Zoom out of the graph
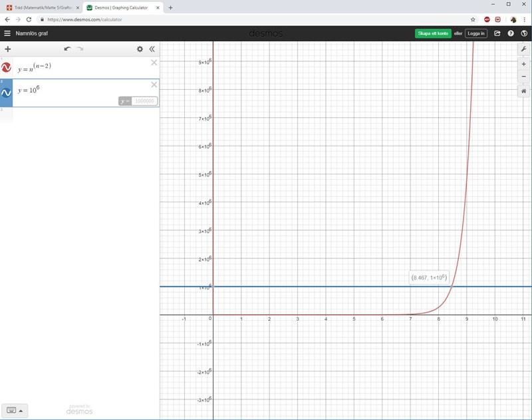 click(x=524, y=77)
